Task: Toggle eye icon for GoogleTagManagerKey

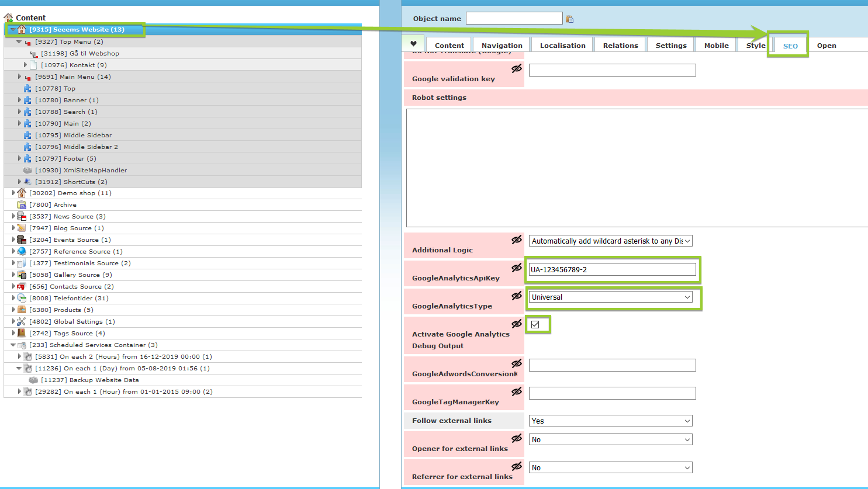Action: click(x=517, y=391)
